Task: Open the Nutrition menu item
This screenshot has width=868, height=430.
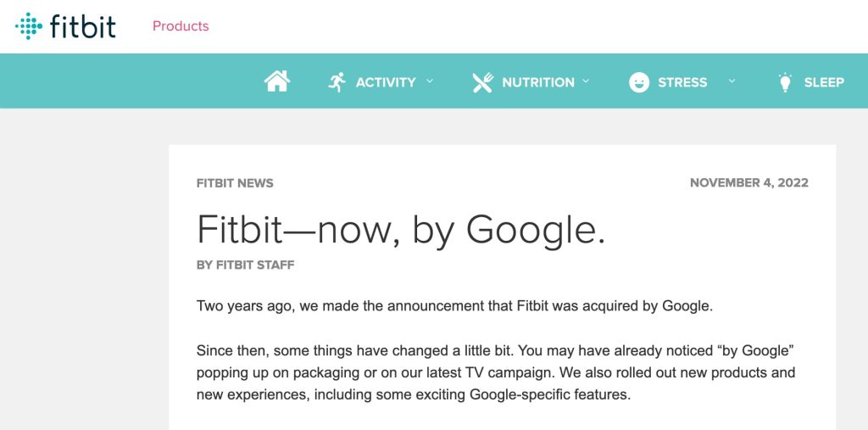Action: pos(538,82)
